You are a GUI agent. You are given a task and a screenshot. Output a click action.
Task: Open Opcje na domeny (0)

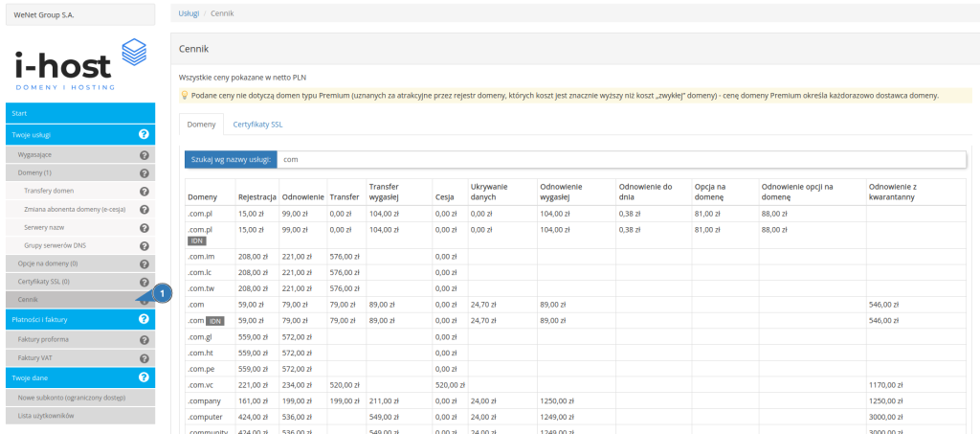pyautogui.click(x=80, y=263)
